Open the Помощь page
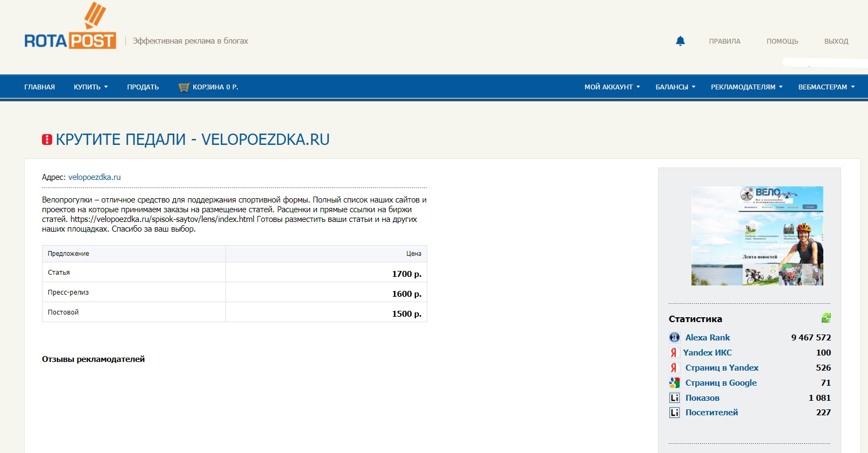 point(782,41)
